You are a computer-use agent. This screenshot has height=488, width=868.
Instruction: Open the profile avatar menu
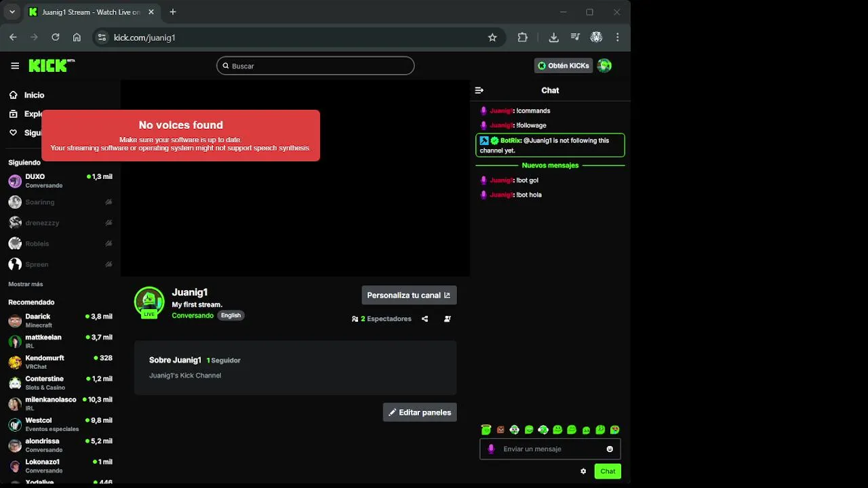click(604, 66)
